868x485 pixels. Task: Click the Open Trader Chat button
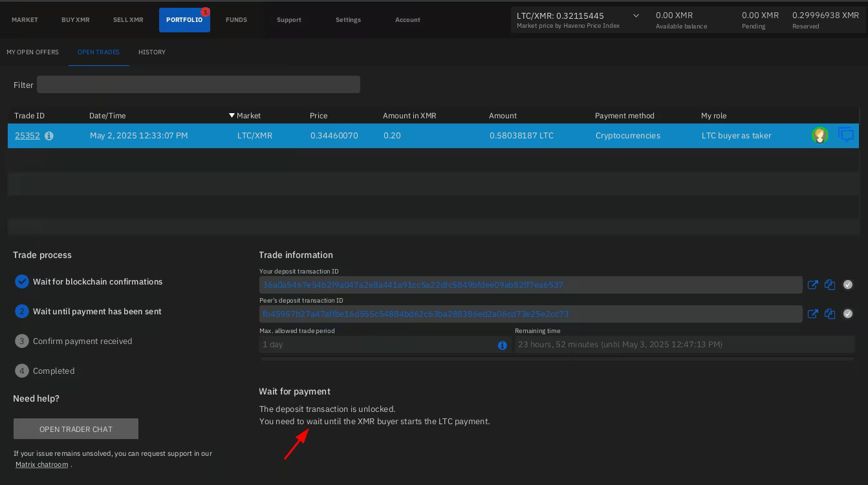(x=76, y=429)
